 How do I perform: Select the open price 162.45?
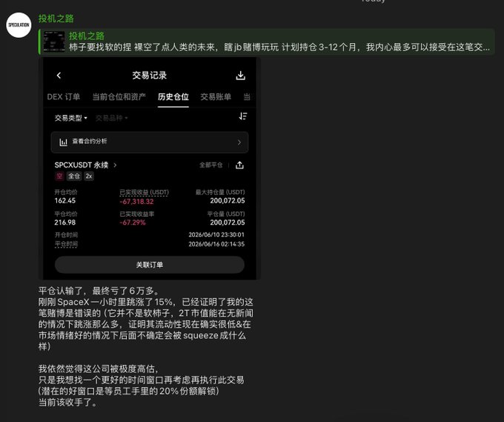pos(65,201)
